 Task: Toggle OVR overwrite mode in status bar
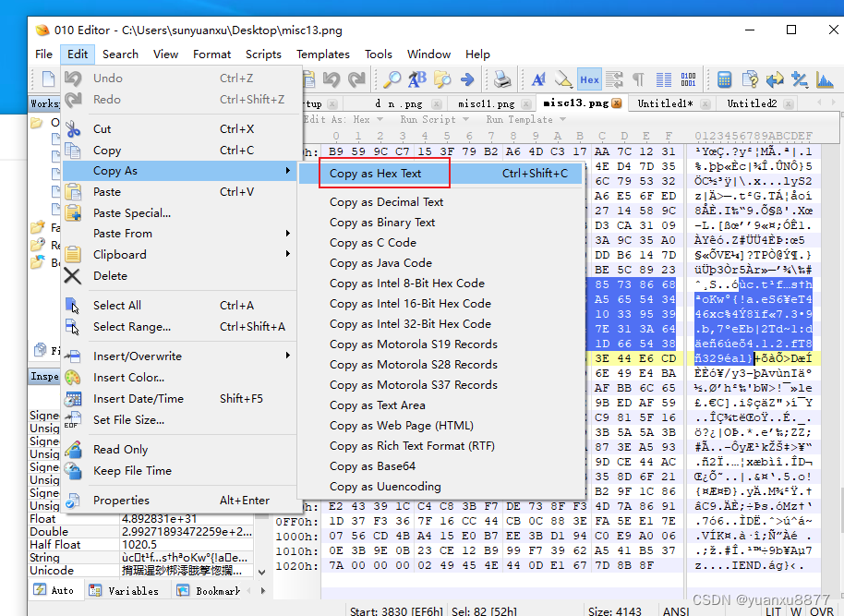[x=821, y=610]
